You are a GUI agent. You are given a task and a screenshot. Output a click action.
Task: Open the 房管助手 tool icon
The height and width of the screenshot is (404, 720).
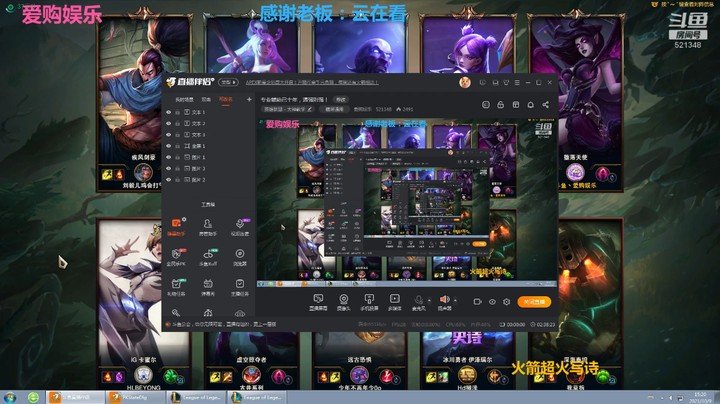pos(208,223)
